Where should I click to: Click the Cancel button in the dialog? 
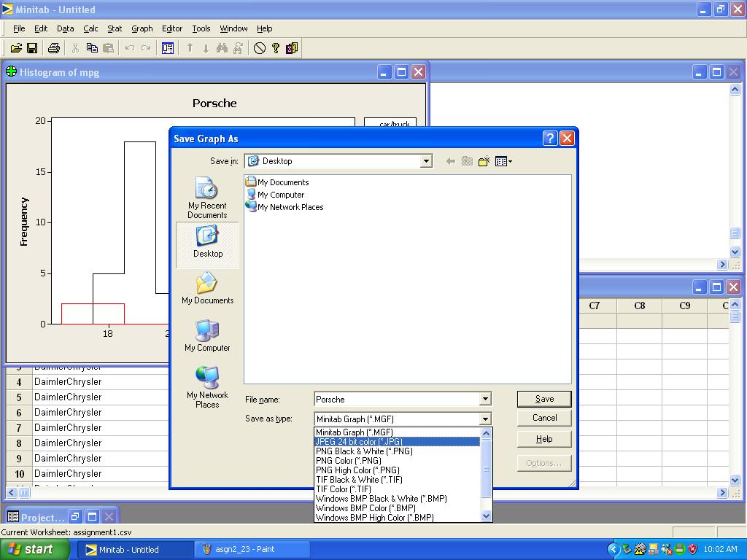544,418
